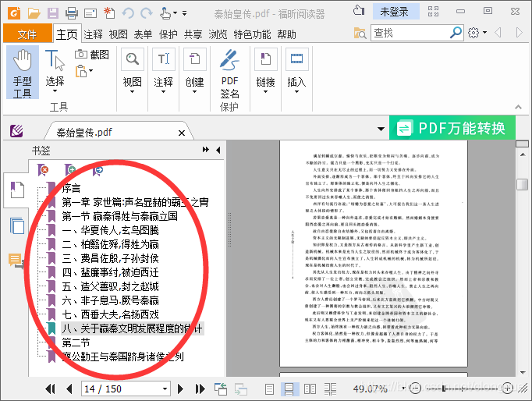Open the Comments side panel icon

click(x=16, y=261)
